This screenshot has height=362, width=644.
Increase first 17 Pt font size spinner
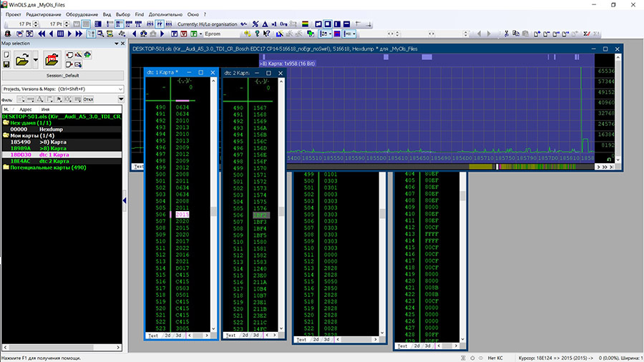[x=36, y=22]
